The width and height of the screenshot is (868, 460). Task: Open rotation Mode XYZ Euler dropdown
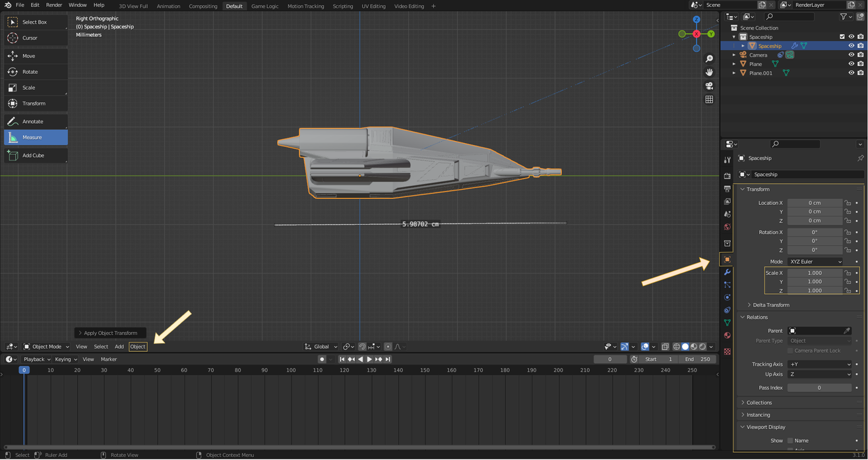(815, 262)
